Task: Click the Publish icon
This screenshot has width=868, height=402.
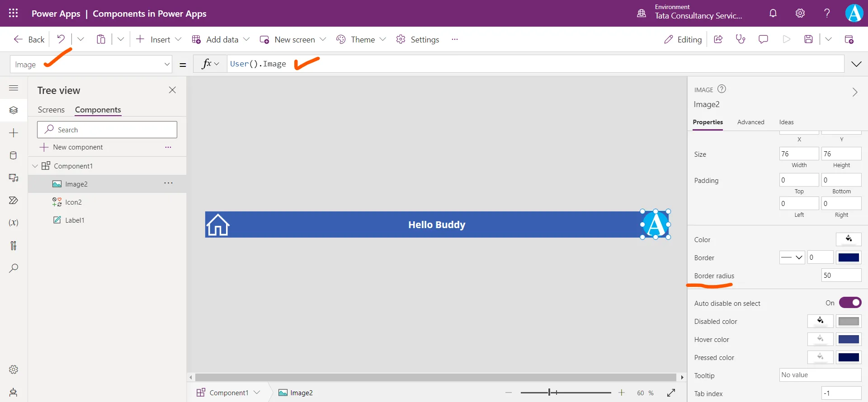Action: point(849,39)
